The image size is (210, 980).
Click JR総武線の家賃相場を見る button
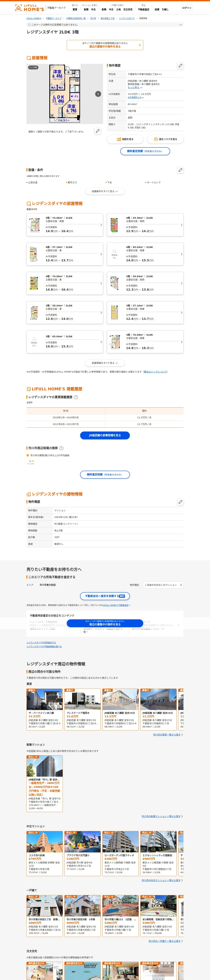point(105,435)
